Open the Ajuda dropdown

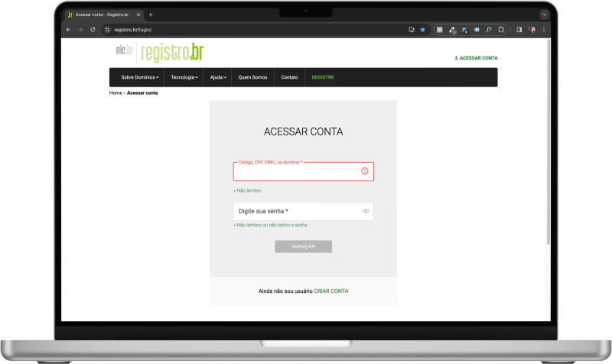[218, 77]
